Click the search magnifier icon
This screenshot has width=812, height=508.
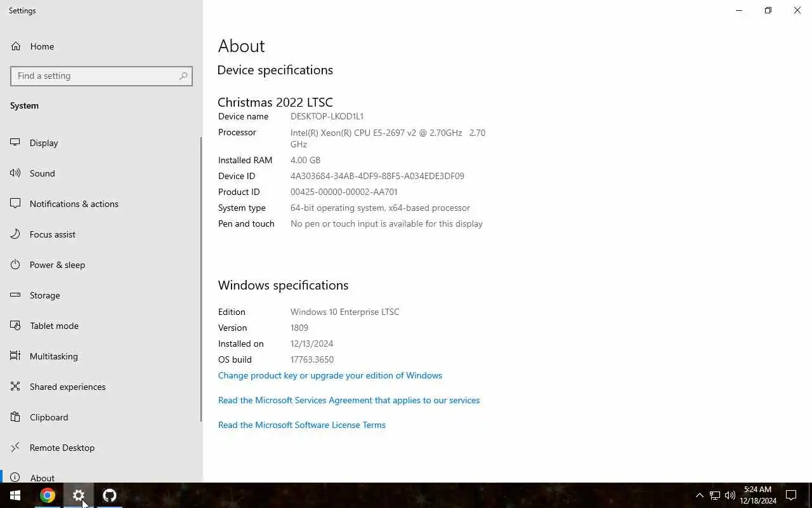point(183,76)
